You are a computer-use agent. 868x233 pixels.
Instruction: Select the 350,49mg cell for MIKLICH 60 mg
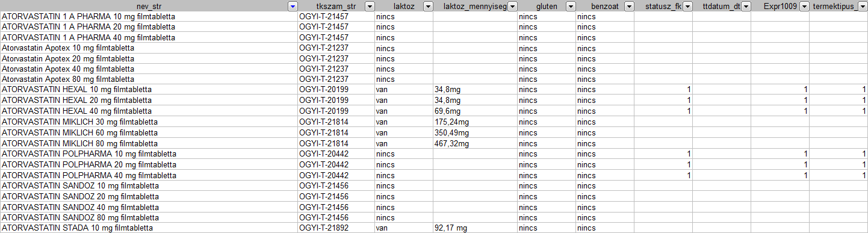tap(474, 132)
